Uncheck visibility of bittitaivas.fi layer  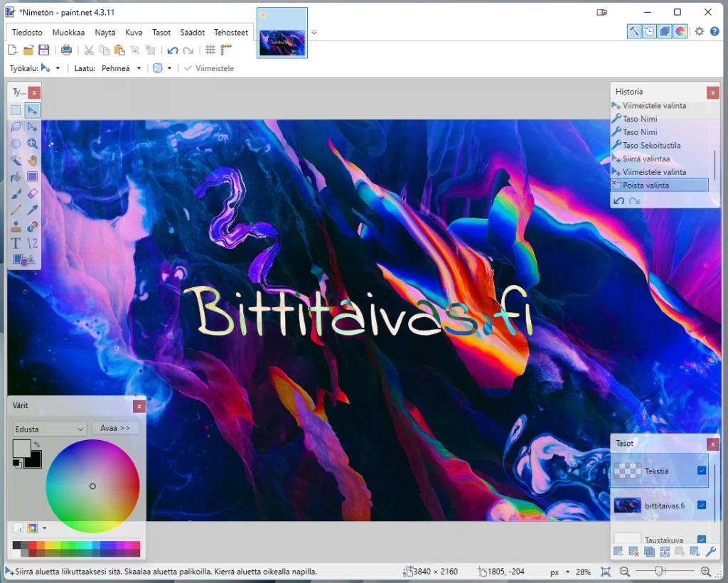(702, 505)
